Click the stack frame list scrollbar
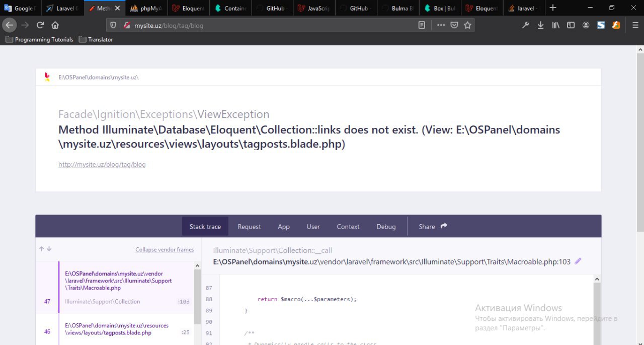The height and width of the screenshot is (345, 644). coord(197,298)
